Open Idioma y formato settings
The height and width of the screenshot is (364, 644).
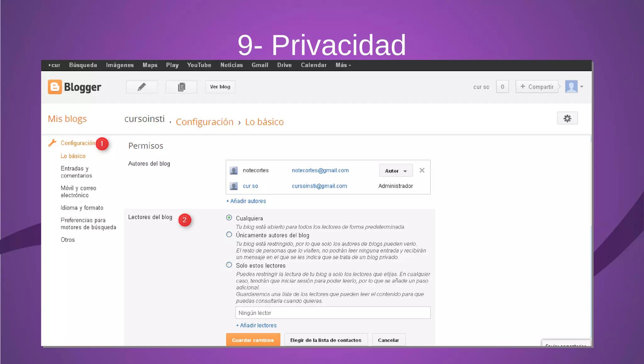click(x=82, y=208)
